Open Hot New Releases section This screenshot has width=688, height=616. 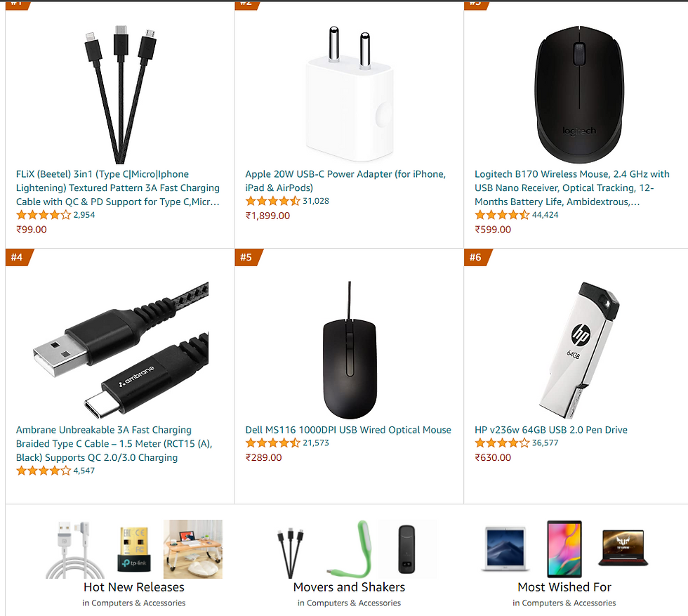click(134, 587)
